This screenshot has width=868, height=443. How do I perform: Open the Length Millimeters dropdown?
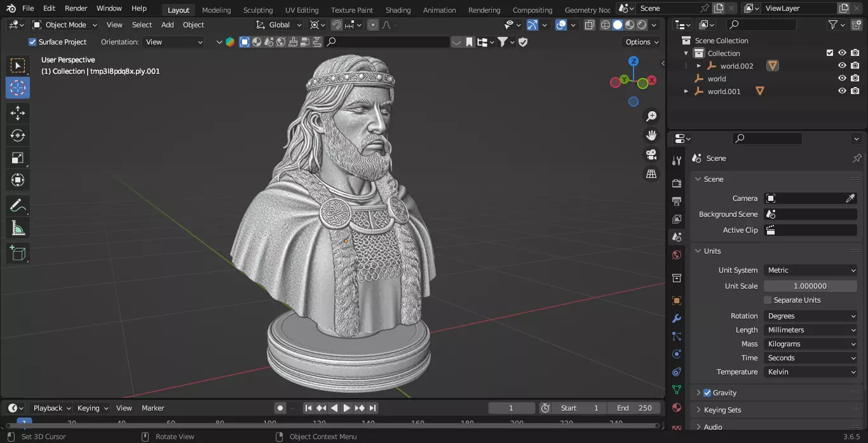click(x=810, y=330)
